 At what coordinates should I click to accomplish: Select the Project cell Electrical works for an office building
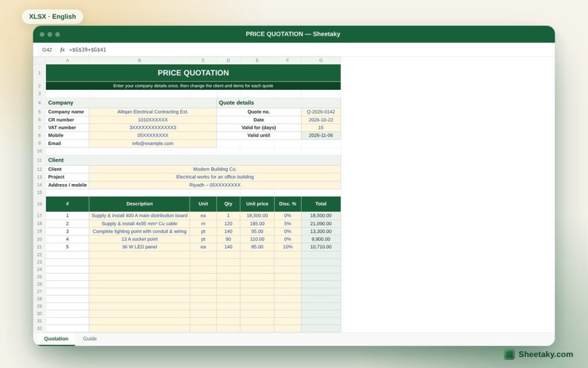click(215, 177)
